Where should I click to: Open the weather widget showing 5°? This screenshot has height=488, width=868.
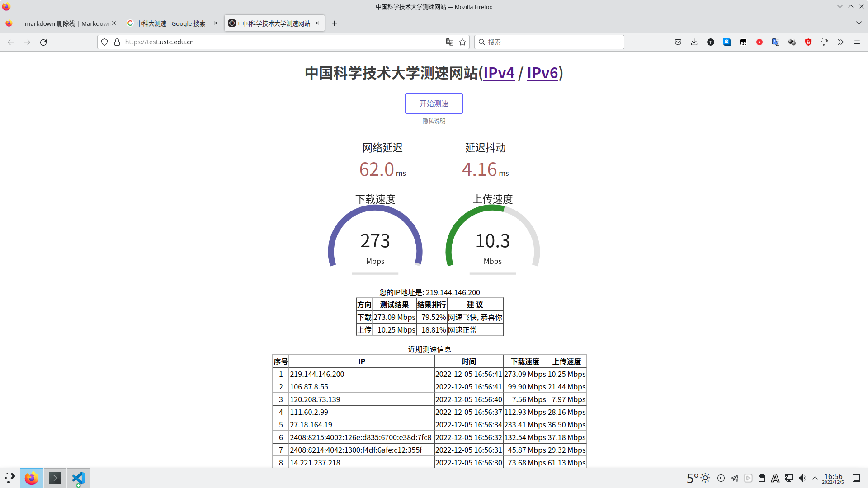698,478
